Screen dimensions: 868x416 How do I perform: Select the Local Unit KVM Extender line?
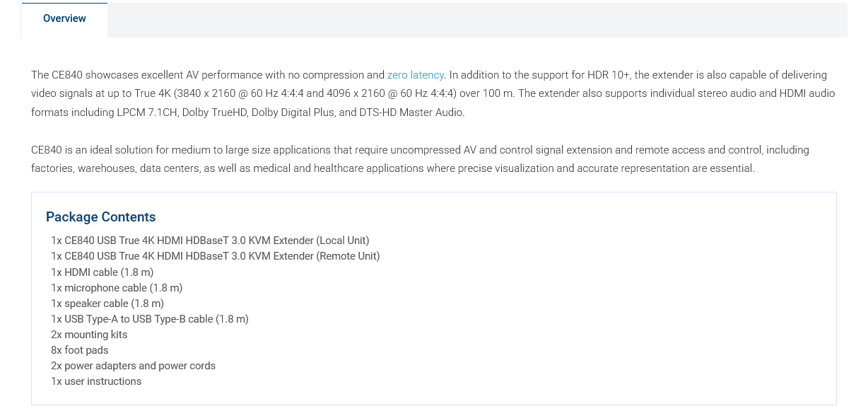tap(210, 241)
